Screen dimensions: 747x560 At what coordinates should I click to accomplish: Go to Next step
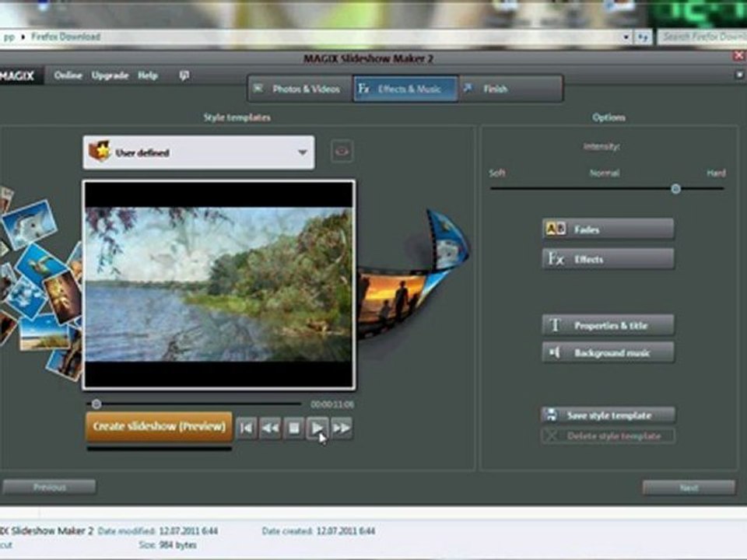[689, 488]
